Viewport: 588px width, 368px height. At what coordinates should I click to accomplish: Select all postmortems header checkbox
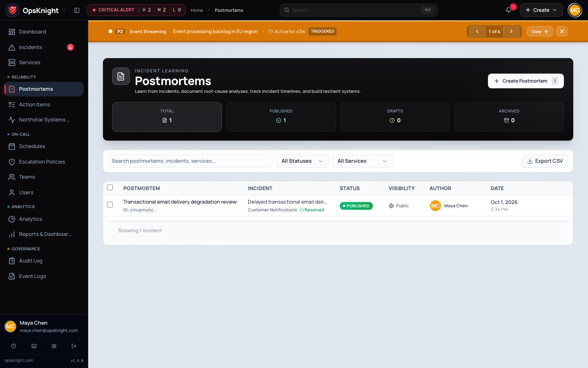point(110,188)
